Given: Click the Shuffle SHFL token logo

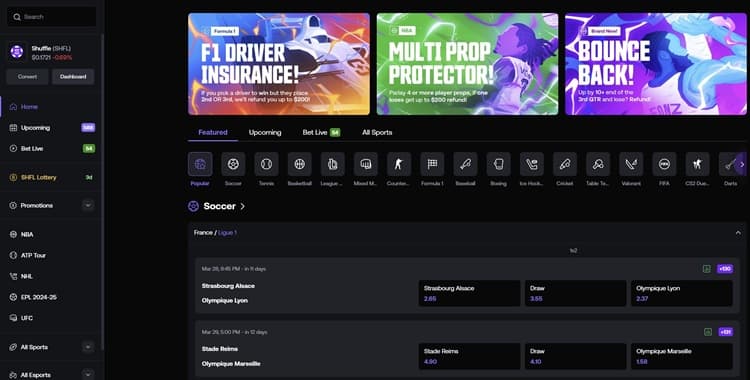Looking at the screenshot, I should (x=17, y=52).
